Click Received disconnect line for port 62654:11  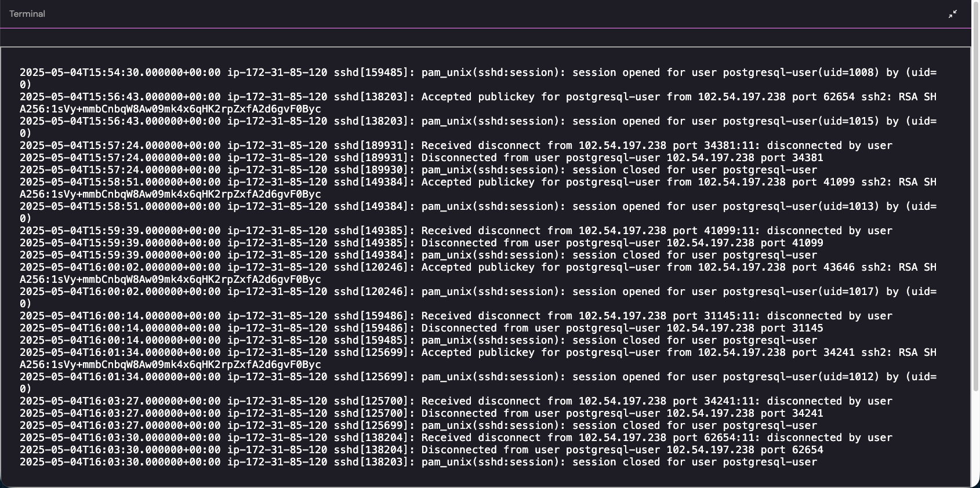[456, 438]
